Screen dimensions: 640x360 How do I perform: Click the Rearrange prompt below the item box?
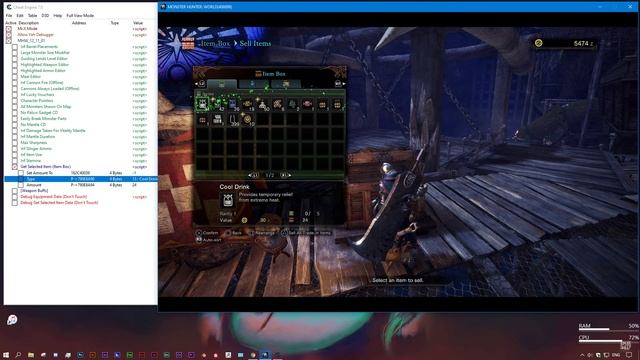click(261, 233)
